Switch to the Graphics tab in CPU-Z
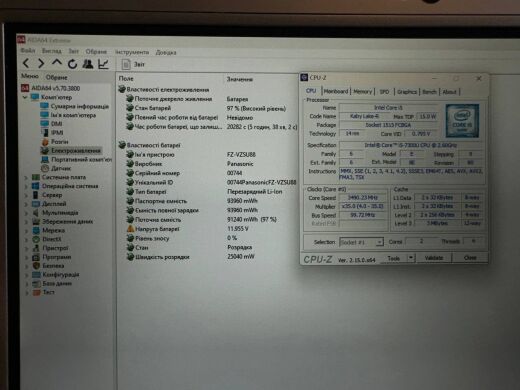The width and height of the screenshot is (520, 390). 407,92
